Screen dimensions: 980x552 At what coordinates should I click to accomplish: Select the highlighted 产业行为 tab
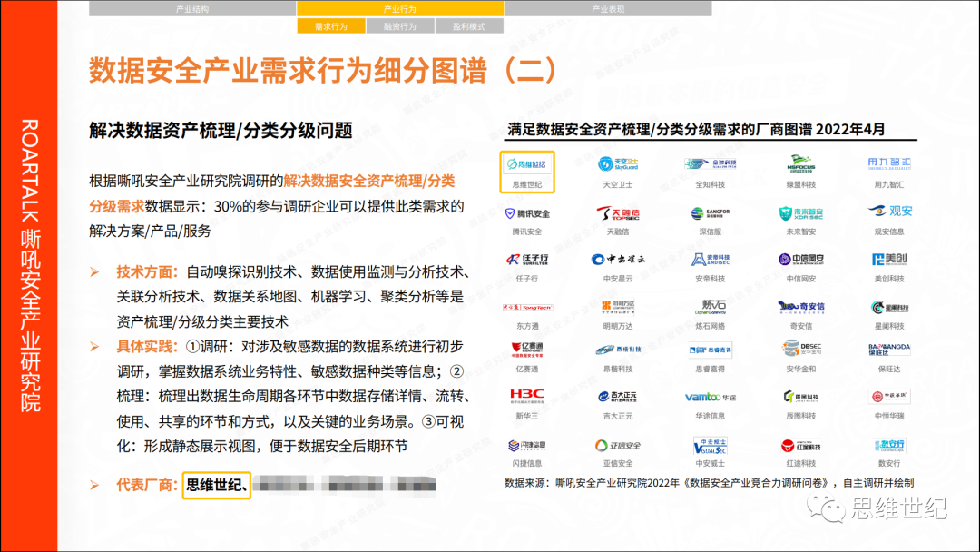[400, 9]
